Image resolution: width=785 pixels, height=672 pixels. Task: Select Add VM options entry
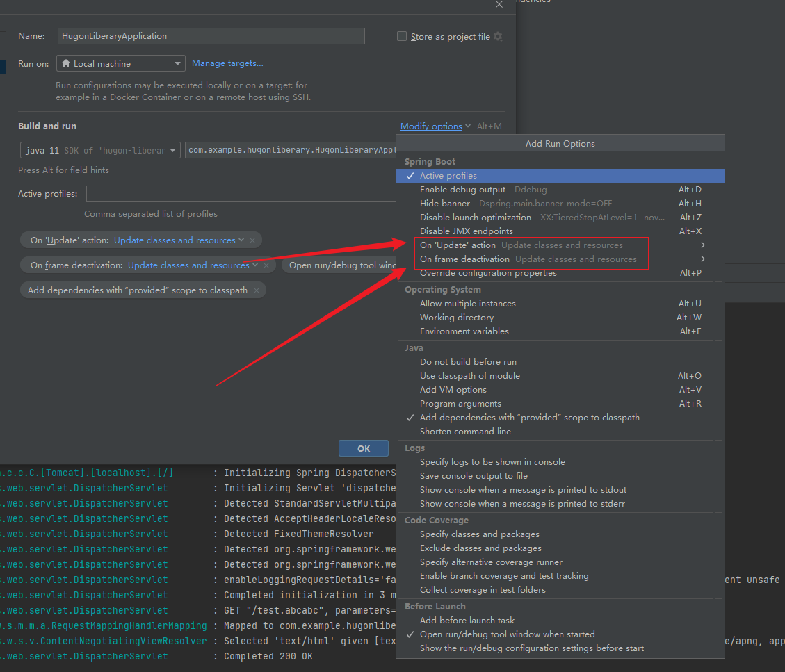coord(560,389)
